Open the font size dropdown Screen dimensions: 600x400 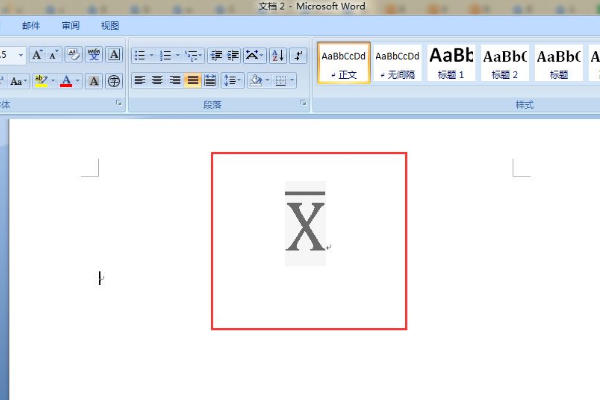tap(21, 56)
